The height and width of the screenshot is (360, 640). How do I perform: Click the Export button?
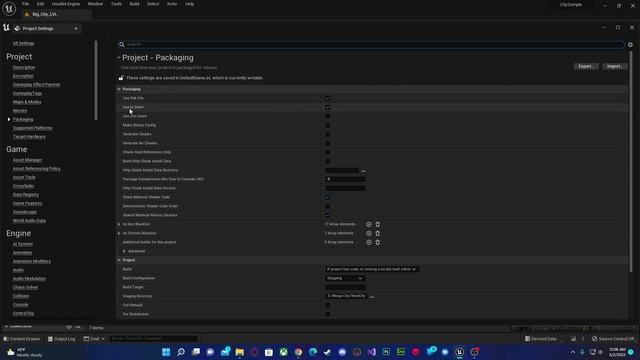click(x=585, y=66)
